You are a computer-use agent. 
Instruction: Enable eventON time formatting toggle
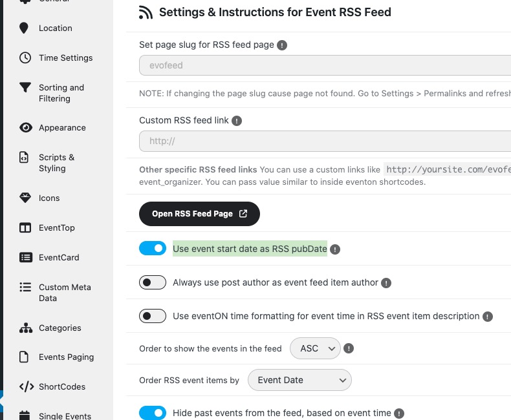[153, 316]
